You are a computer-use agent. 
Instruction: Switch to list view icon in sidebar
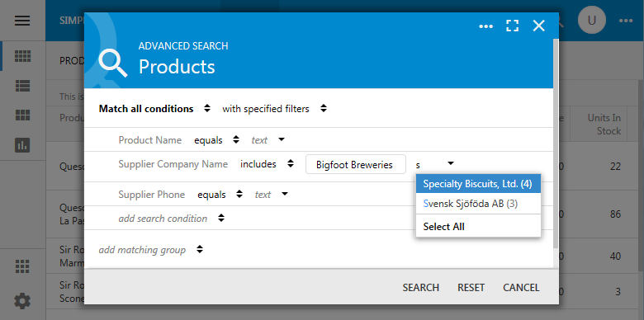coord(22,86)
